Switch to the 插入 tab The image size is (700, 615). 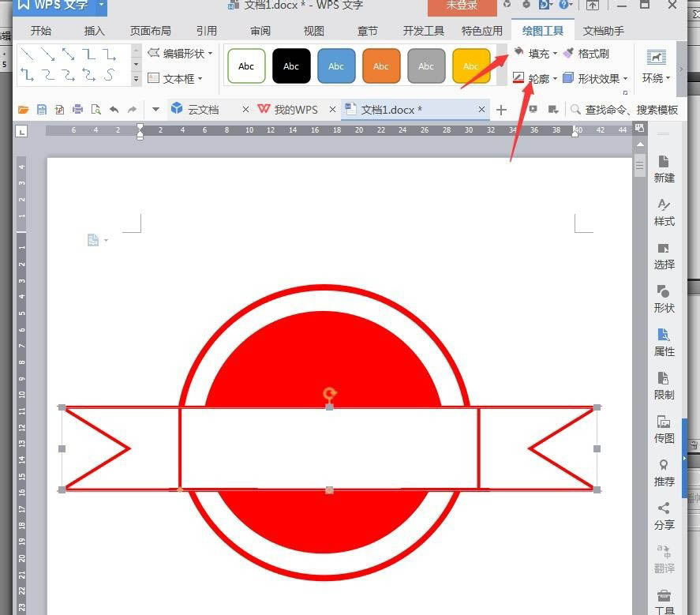tap(94, 31)
